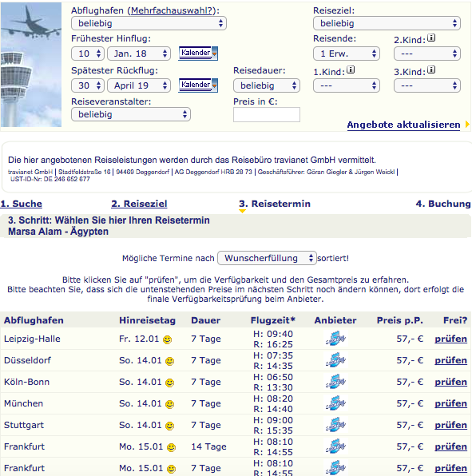Click the "Köln-Bonn" airport cell
472x476 pixels.
[26, 382]
